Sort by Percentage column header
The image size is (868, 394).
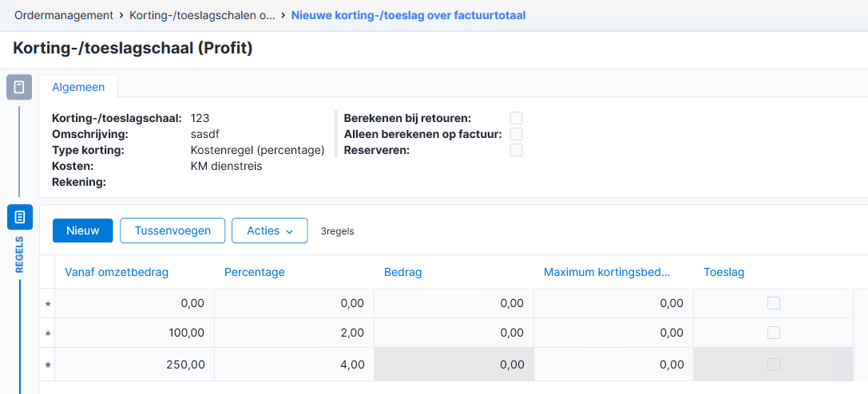[255, 272]
